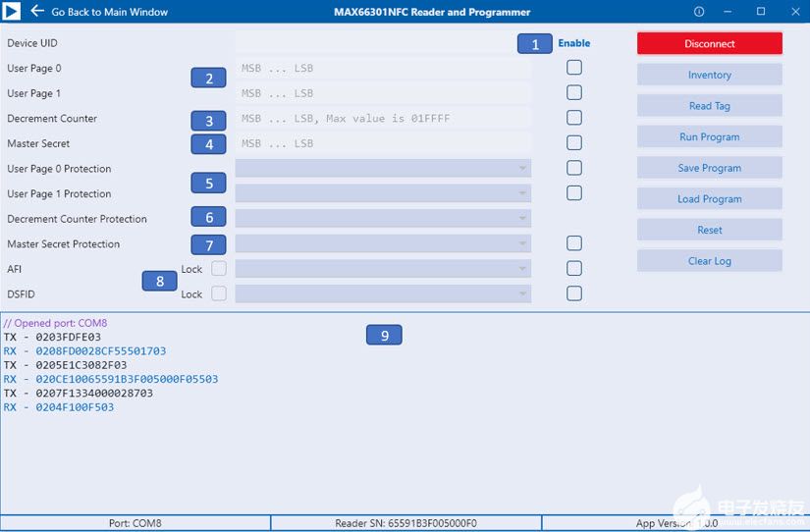Enable User Page 1 Protection checkbox
810x532 pixels.
click(574, 193)
